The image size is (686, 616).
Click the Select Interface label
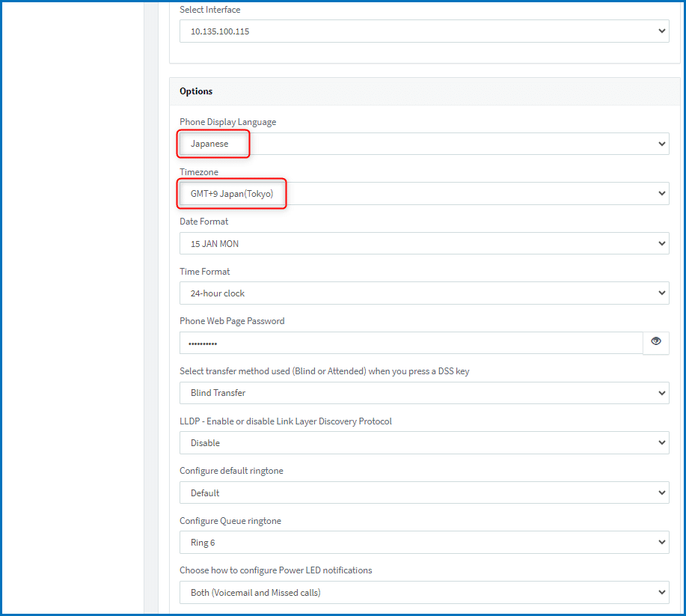tap(210, 10)
